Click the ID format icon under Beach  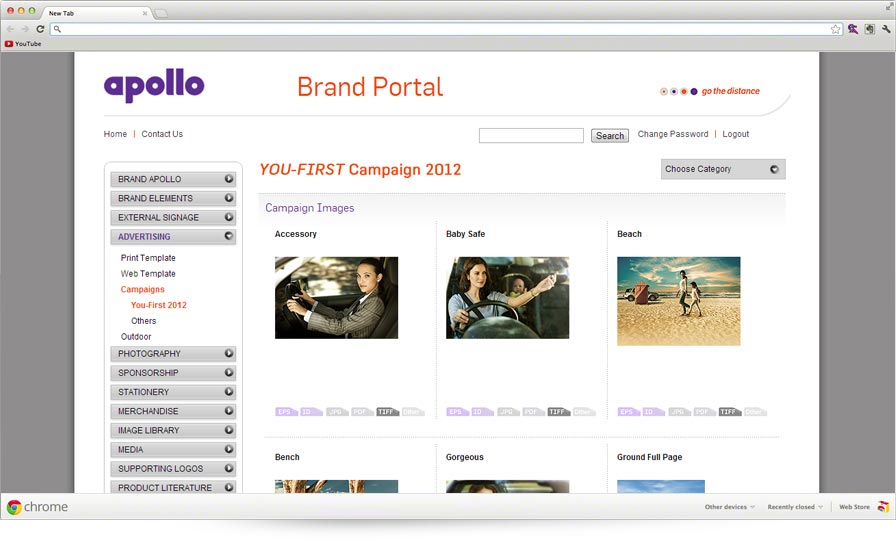click(654, 411)
